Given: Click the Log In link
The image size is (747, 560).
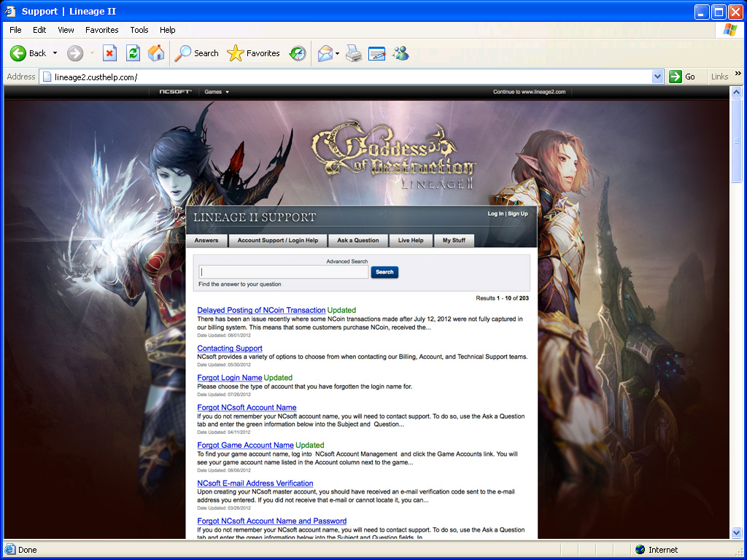Looking at the screenshot, I should pyautogui.click(x=495, y=214).
